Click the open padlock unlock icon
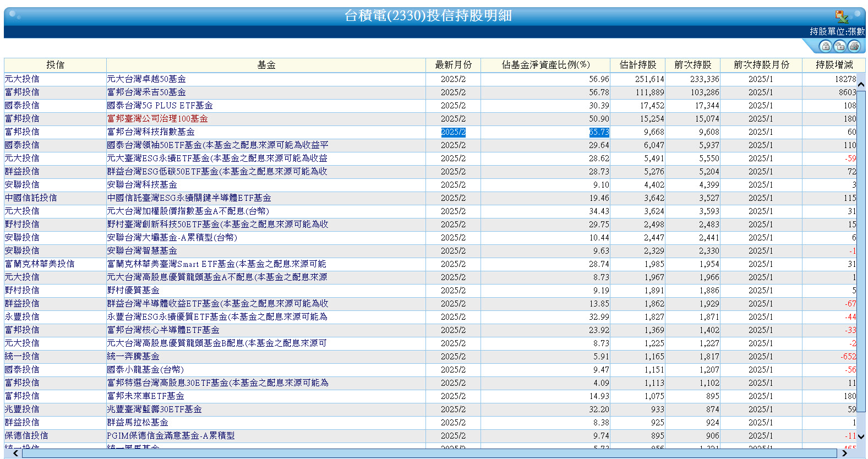Image resolution: width=868 pixels, height=459 pixels. click(x=839, y=46)
